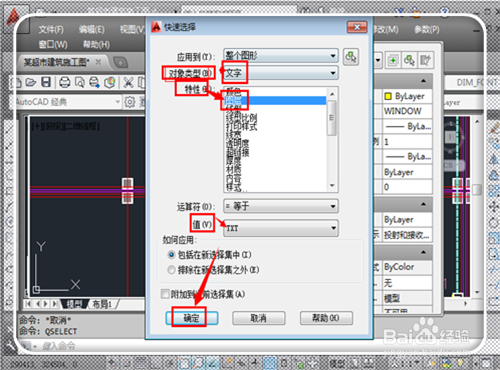Viewport: 500px width, 370px height.
Task: Select 排除在新选择集之外 radio button
Action: [x=171, y=270]
